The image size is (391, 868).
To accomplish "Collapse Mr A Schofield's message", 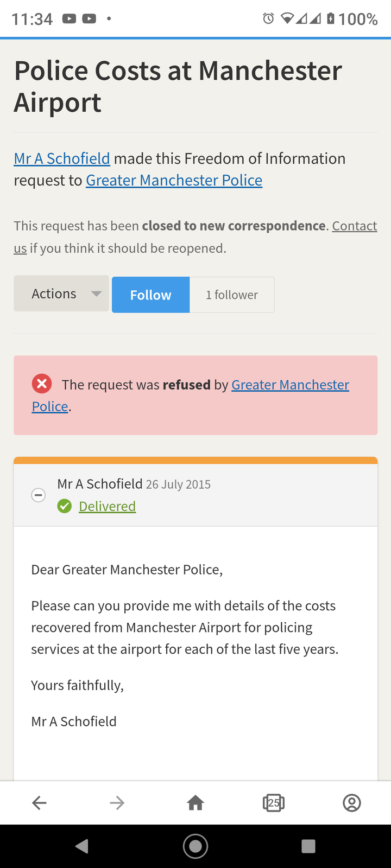I will (38, 495).
